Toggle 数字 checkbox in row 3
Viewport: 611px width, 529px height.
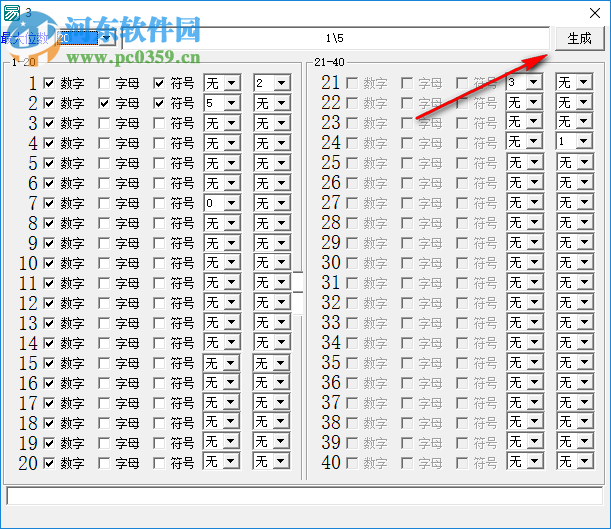49,123
